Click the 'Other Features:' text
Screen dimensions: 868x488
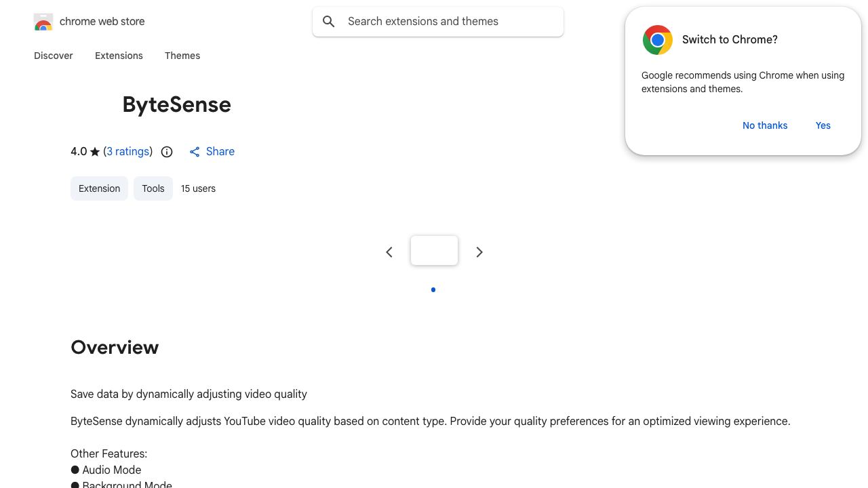[108, 453]
